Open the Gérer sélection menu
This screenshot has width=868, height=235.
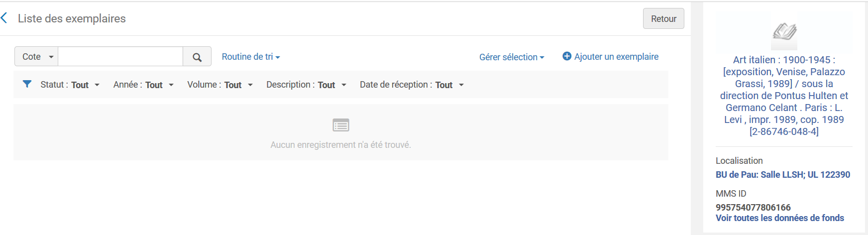click(x=512, y=57)
